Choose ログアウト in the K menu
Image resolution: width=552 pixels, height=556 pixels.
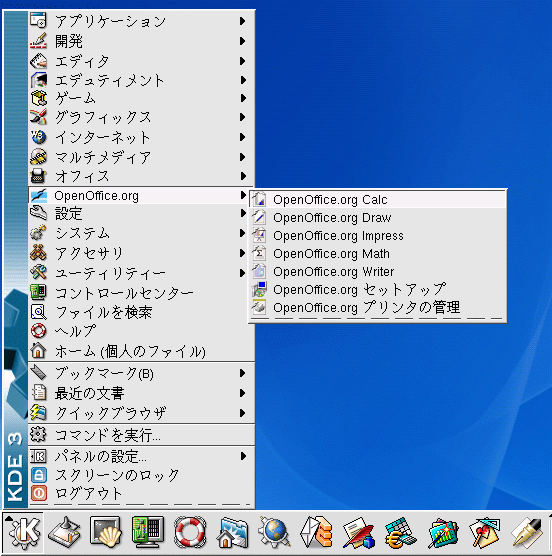(x=141, y=493)
